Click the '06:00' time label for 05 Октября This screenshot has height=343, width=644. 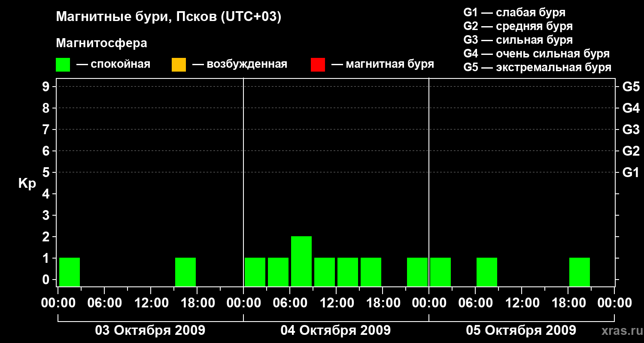[475, 303]
